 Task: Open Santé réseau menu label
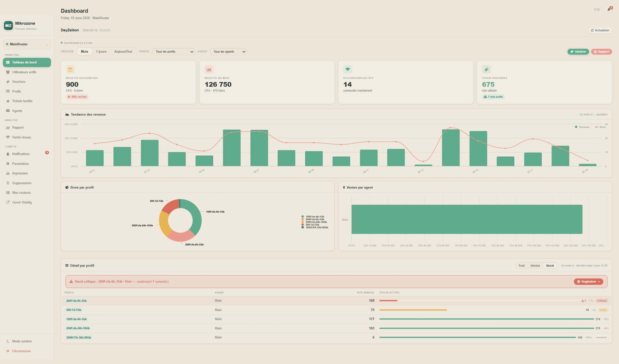(x=22, y=137)
